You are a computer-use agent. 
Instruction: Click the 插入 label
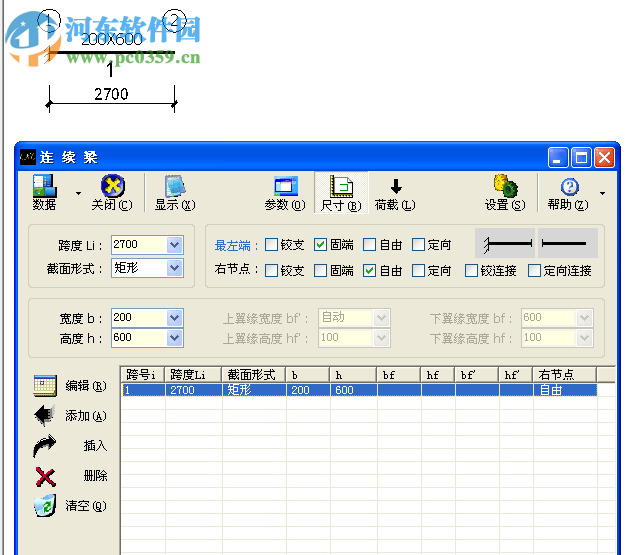coord(95,446)
